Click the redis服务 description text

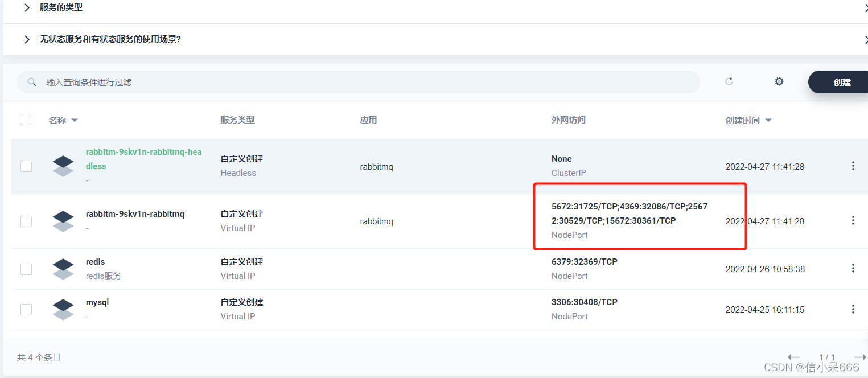104,276
